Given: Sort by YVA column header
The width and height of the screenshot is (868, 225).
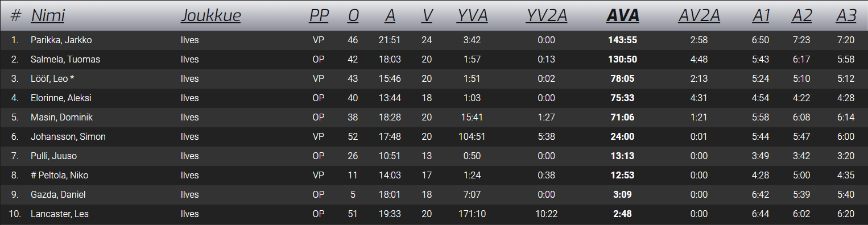Looking at the screenshot, I should (x=472, y=16).
